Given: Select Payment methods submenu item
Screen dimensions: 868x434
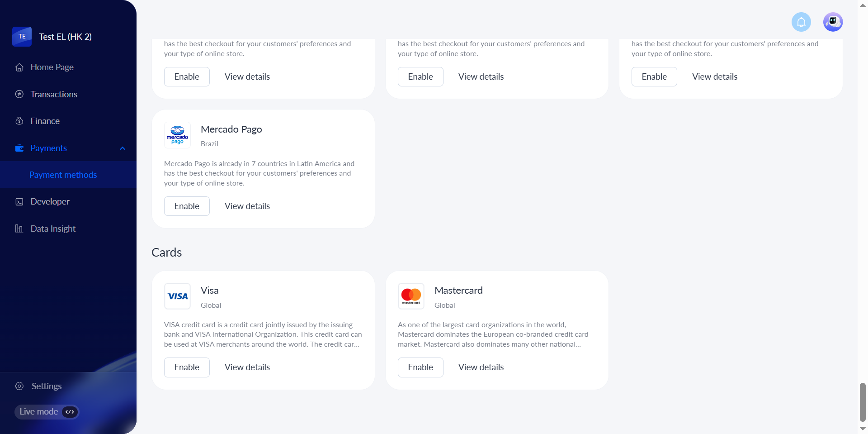Looking at the screenshot, I should [63, 175].
